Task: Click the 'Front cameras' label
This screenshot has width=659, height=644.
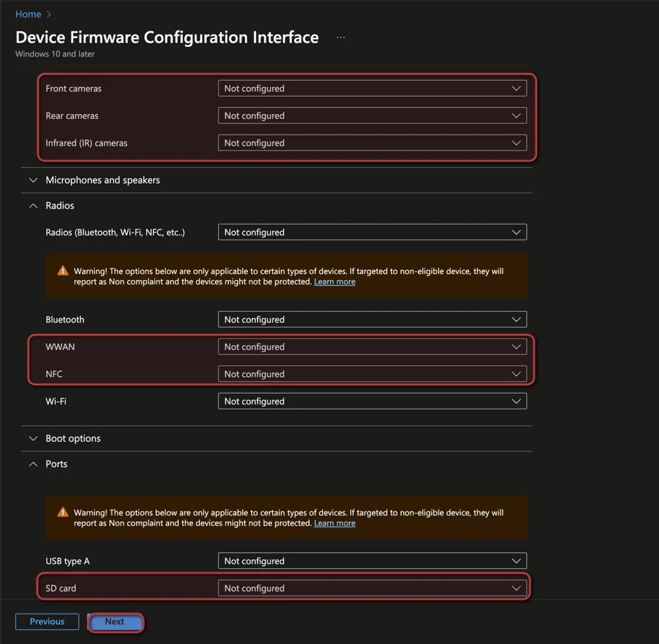Action: pyautogui.click(x=74, y=89)
